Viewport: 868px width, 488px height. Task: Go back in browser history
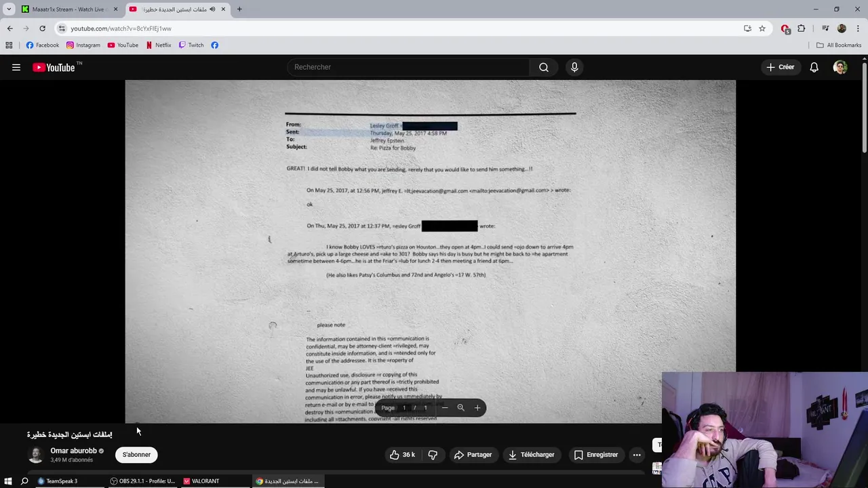(9, 28)
